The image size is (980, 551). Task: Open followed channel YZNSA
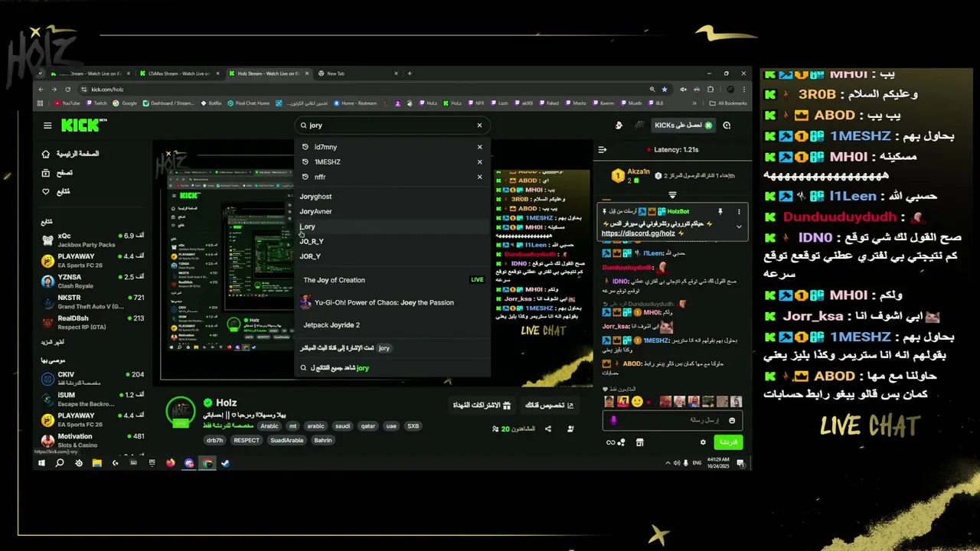pyautogui.click(x=92, y=282)
